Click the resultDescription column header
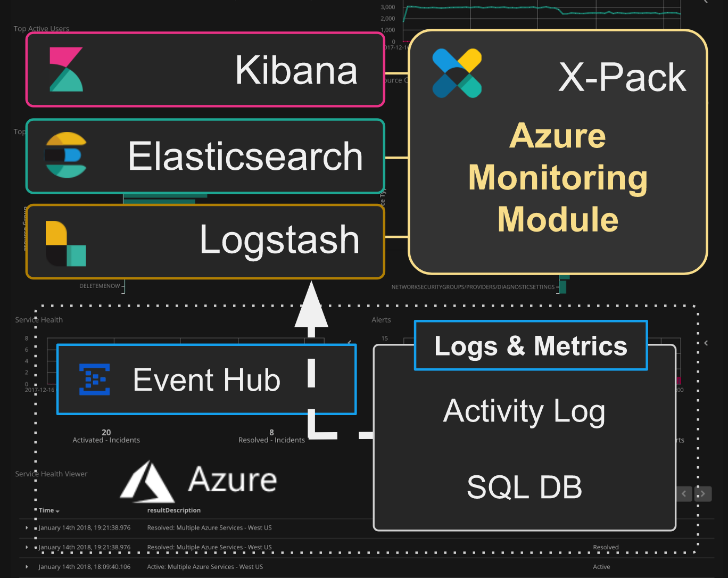This screenshot has height=578, width=728. pyautogui.click(x=174, y=510)
